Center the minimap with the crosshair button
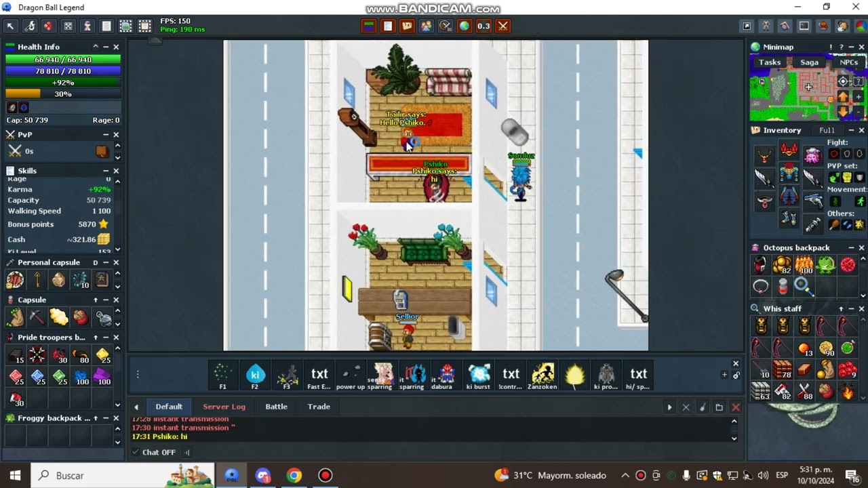The width and height of the screenshot is (868, 488). pyautogui.click(x=843, y=81)
